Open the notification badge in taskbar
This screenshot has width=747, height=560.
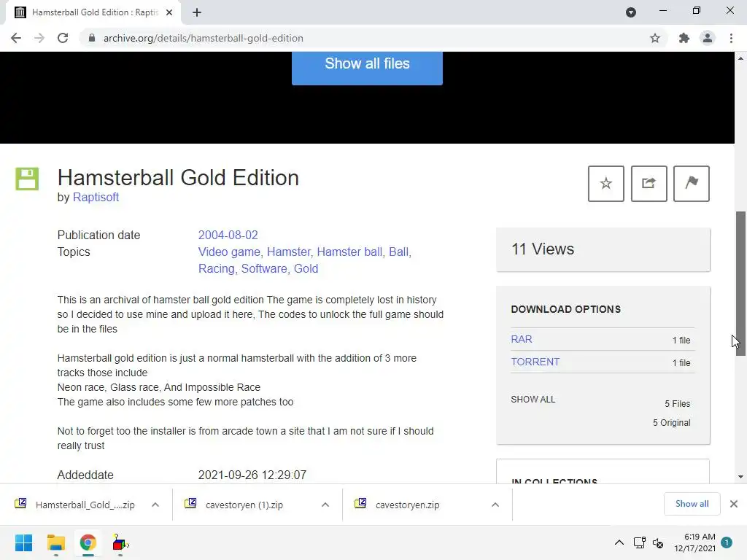coord(727,542)
